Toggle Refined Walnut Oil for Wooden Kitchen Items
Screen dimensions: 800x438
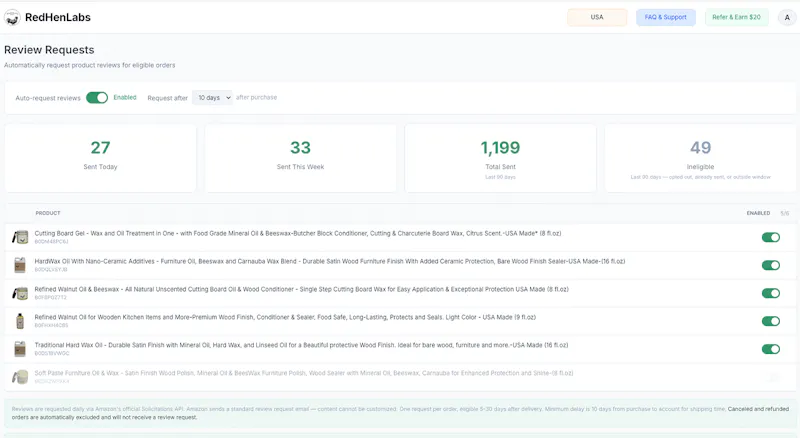[x=770, y=321]
